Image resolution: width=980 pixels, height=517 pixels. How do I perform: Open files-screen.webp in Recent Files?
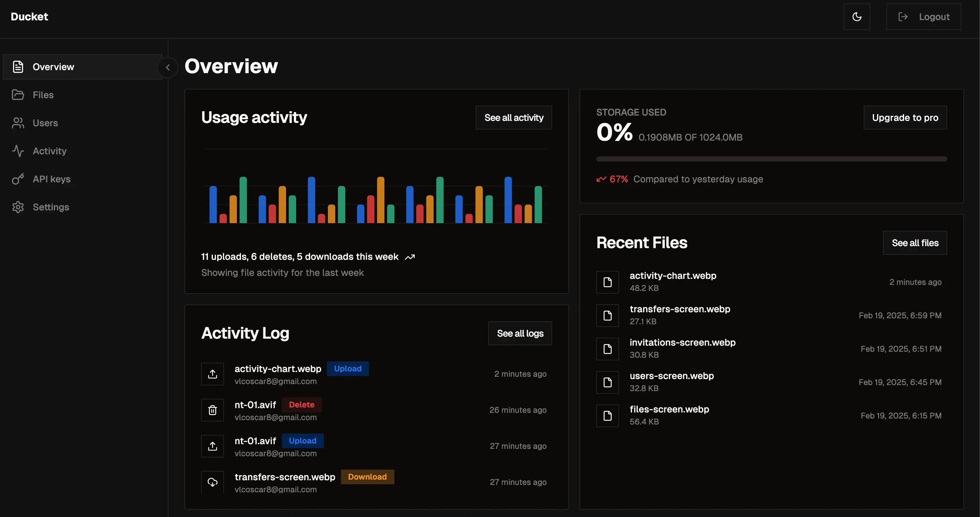[669, 409]
